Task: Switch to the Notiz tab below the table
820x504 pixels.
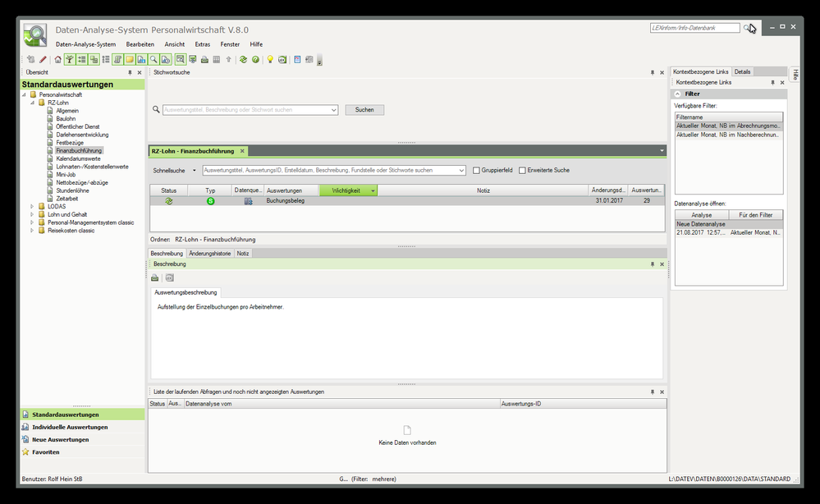Action: pos(243,254)
